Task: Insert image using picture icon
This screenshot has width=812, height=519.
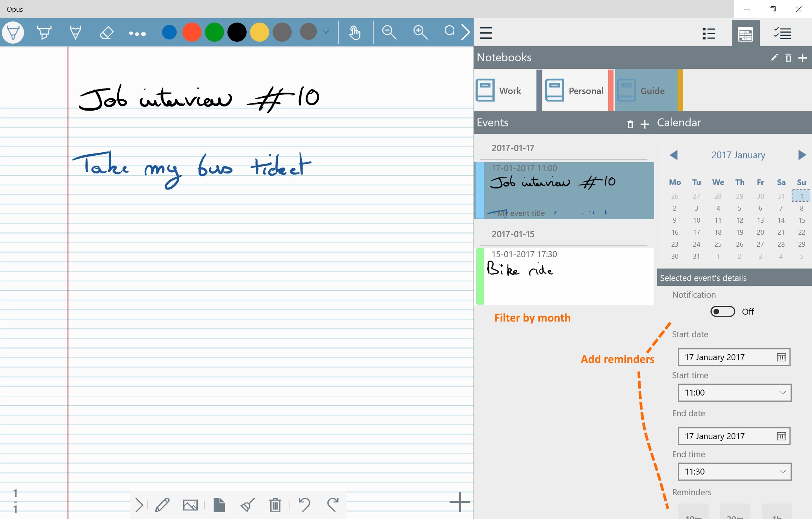Action: click(x=190, y=505)
